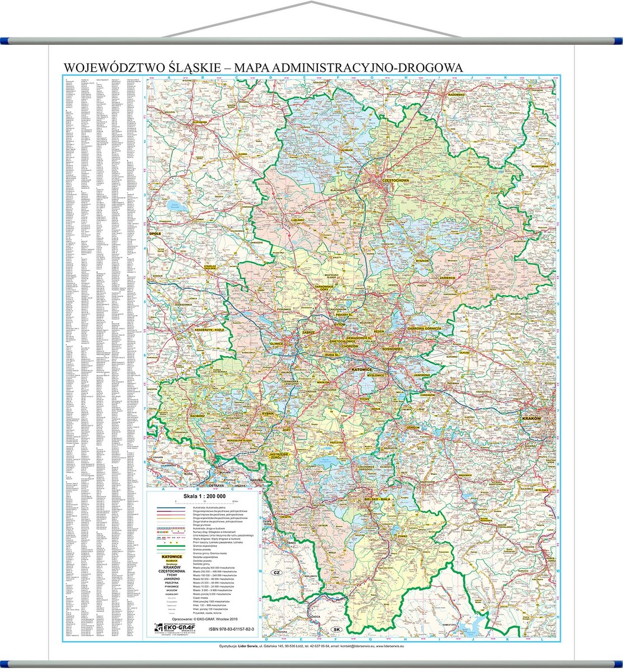Click the JAWORZNO city label on the map

(421, 374)
